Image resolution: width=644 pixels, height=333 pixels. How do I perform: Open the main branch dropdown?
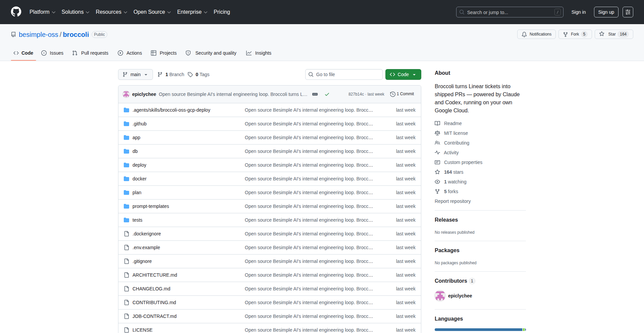[135, 74]
